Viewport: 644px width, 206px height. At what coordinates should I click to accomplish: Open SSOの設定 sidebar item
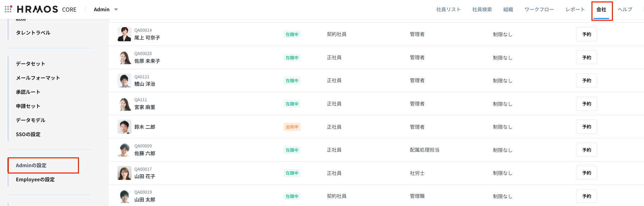(x=28, y=134)
